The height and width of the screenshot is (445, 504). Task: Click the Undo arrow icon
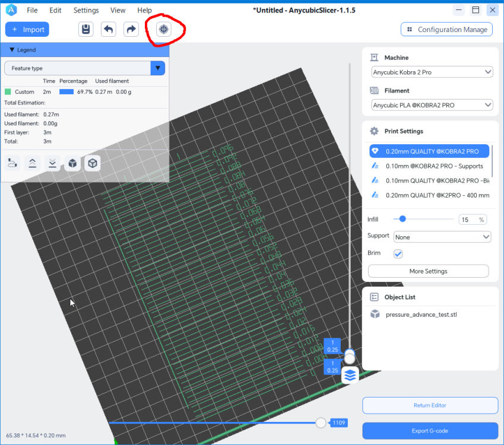[x=108, y=29]
